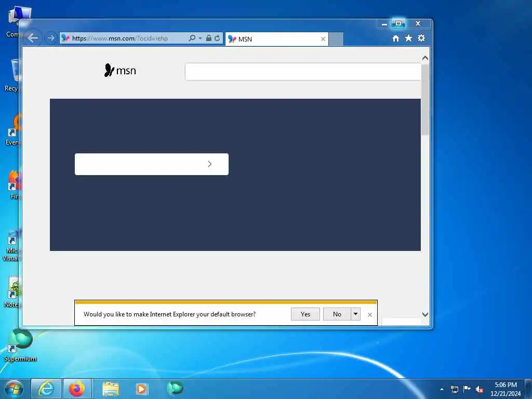Viewport: 532px width, 399px height.
Task: Select the Supermium desktop shortcut
Action: tap(20, 345)
